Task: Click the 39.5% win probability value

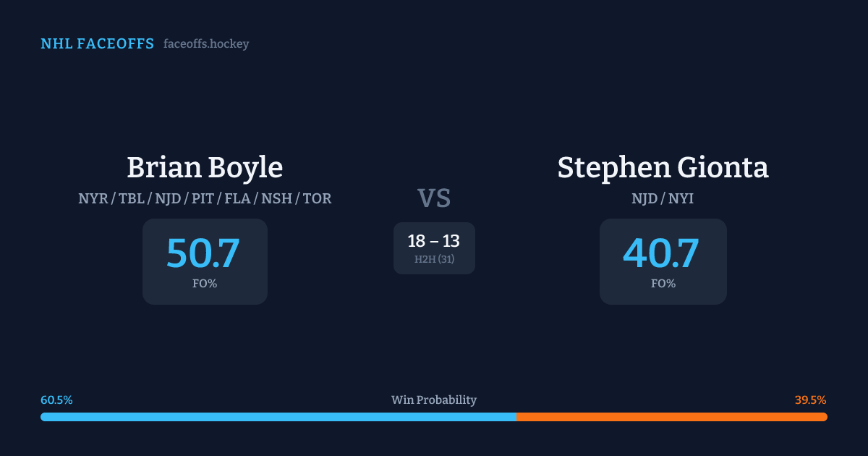Action: click(x=810, y=400)
